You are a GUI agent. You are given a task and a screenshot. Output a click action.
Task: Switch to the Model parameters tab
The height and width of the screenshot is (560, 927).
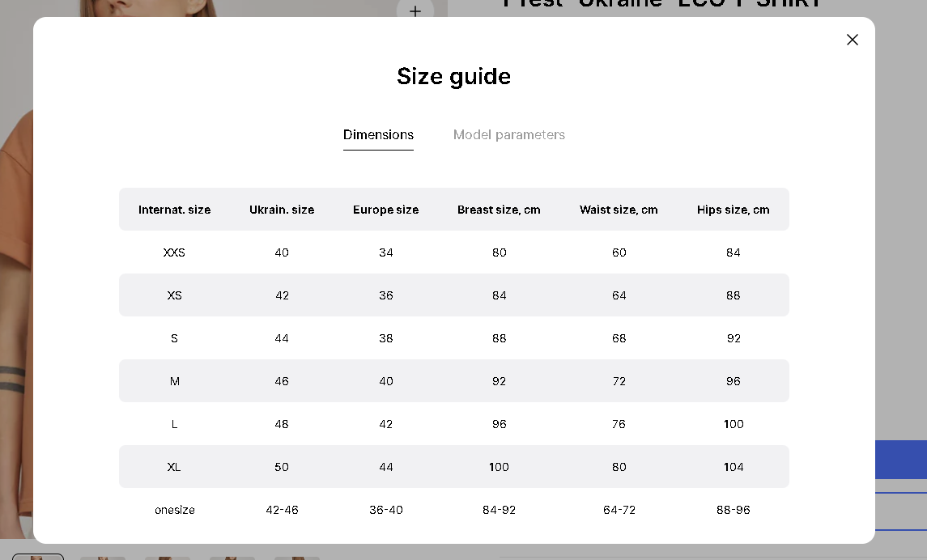(509, 134)
